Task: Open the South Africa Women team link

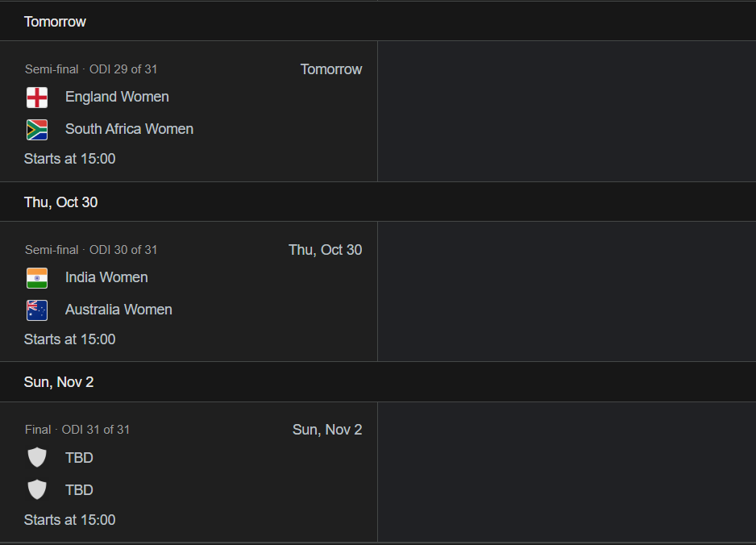Action: click(129, 129)
